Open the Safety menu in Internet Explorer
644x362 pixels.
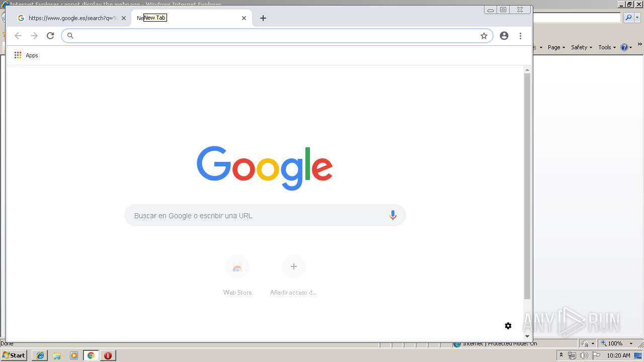coord(582,47)
